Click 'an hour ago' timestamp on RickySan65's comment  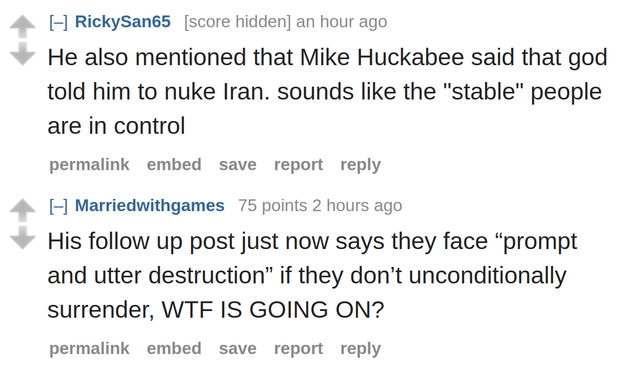342,22
